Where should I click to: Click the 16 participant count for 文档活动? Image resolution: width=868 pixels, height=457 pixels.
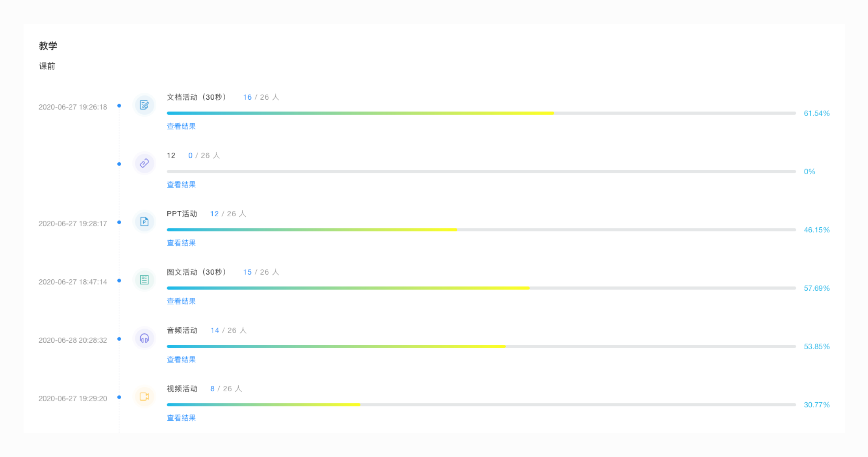247,97
